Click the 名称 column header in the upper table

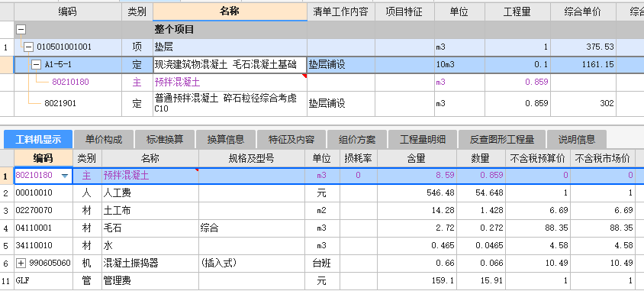(x=230, y=11)
